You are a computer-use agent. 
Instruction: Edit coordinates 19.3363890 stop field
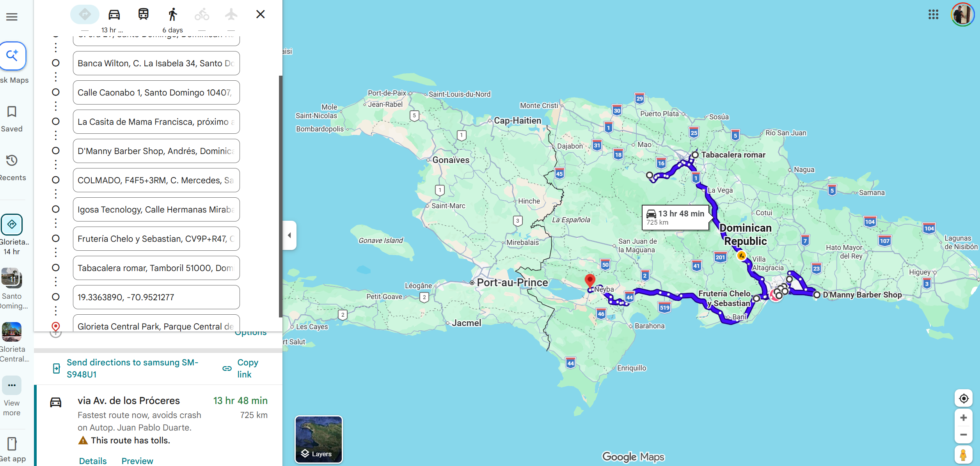click(x=156, y=297)
